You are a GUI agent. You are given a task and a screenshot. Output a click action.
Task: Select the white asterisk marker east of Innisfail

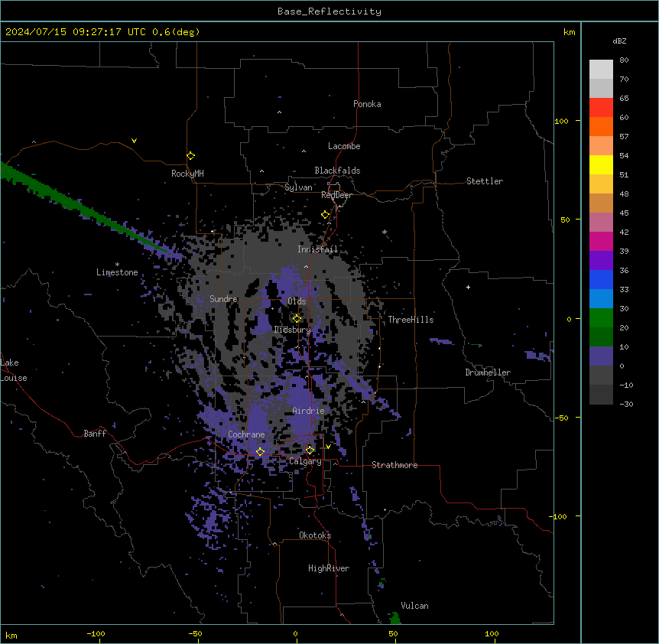pyautogui.click(x=384, y=232)
